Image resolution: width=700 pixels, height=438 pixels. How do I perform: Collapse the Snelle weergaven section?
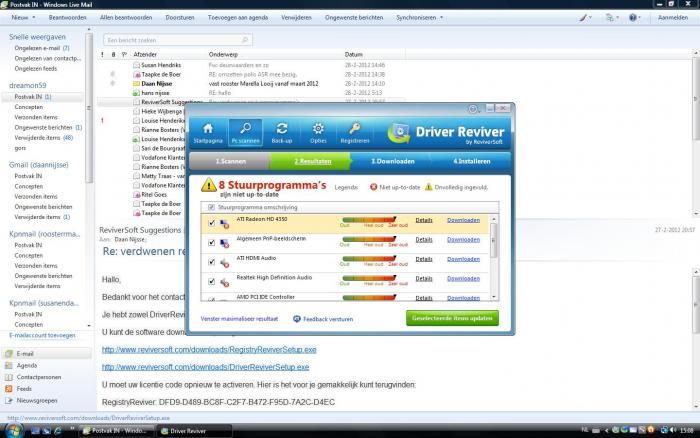37,37
